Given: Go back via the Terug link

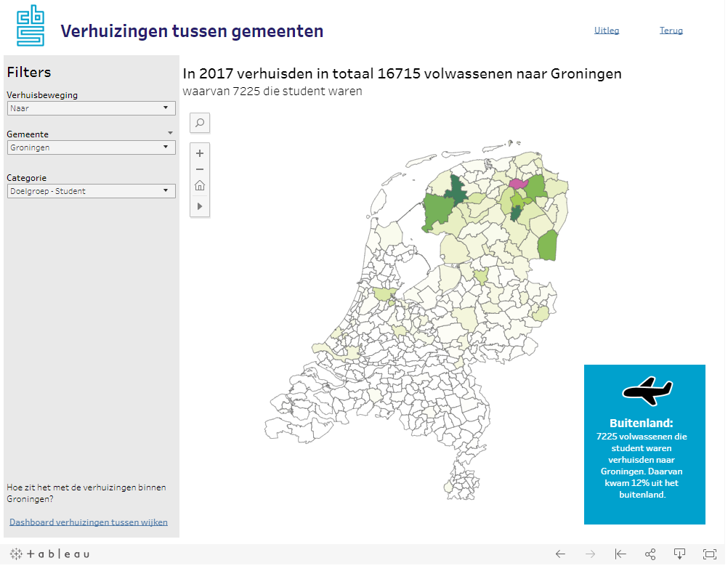Looking at the screenshot, I should 671,31.
